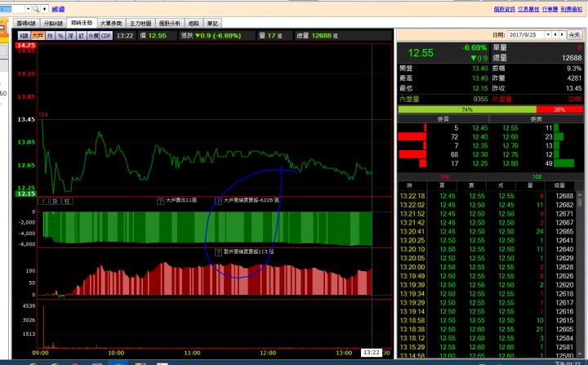Open the 個股資訊 link
The height and width of the screenshot is (365, 588).
point(505,9)
